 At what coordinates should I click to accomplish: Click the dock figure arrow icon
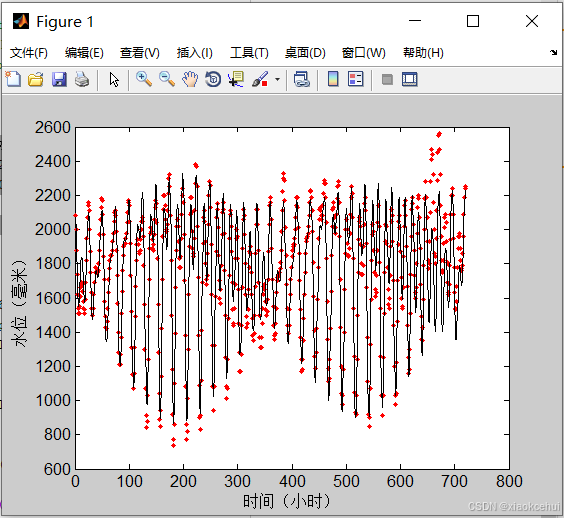(553, 53)
